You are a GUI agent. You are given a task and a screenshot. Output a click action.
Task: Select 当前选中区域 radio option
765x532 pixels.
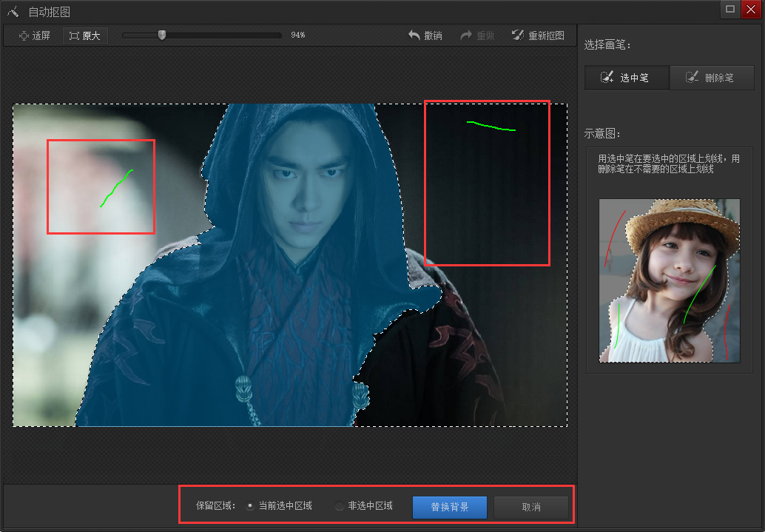coord(251,506)
